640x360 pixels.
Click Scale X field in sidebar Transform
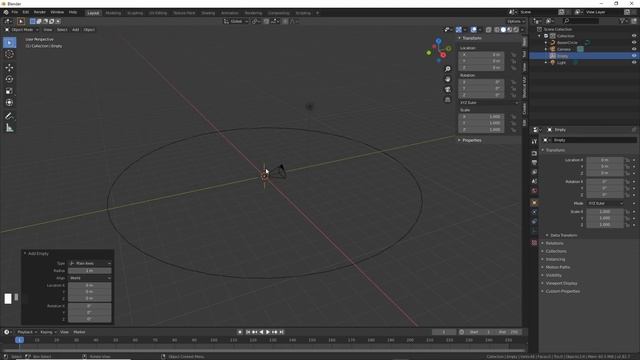[481, 117]
